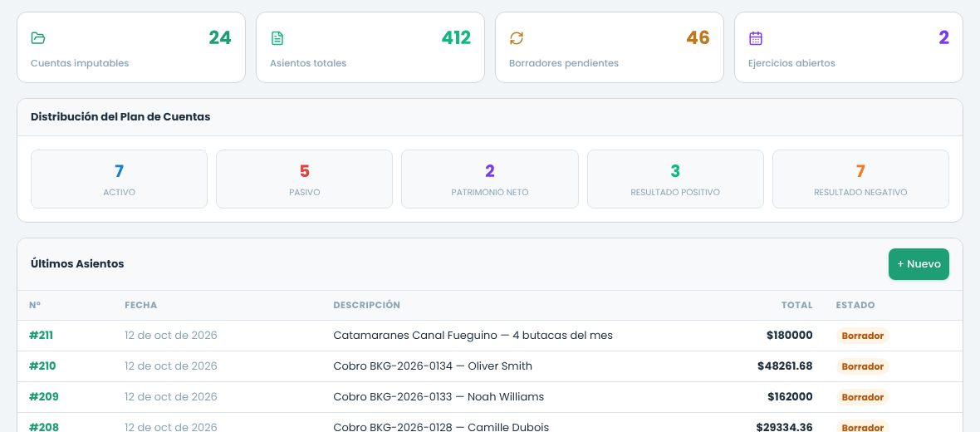Click the date of entry #210
The width and height of the screenshot is (980, 432).
tap(170, 366)
